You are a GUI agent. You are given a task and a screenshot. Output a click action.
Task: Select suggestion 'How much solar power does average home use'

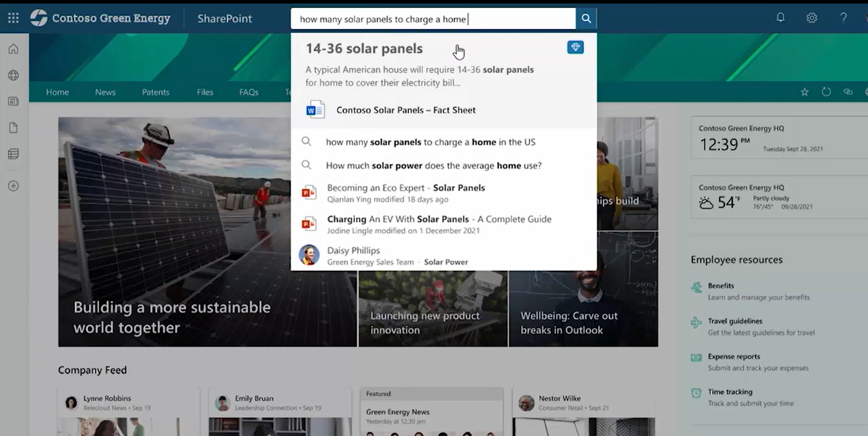(433, 166)
